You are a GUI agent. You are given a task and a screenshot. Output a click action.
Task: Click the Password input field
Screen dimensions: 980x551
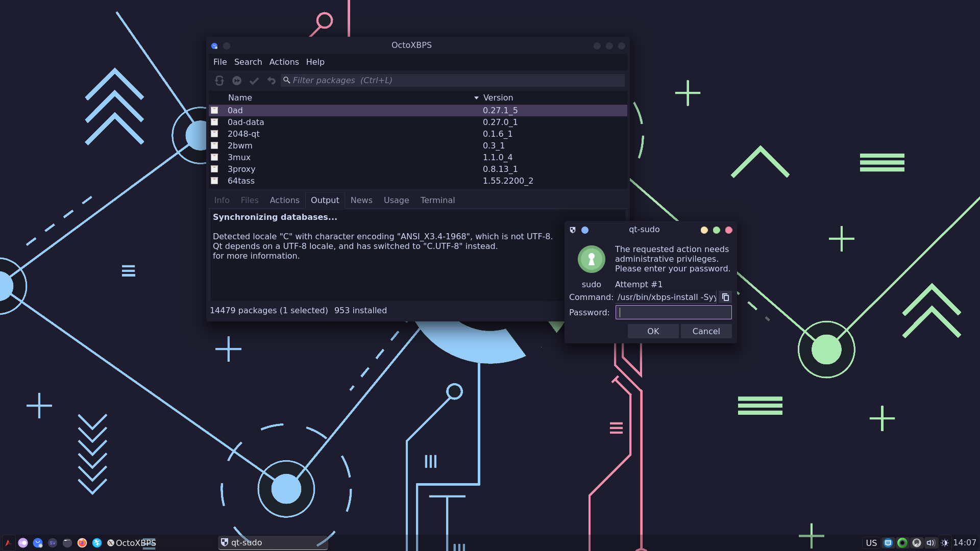pos(673,312)
